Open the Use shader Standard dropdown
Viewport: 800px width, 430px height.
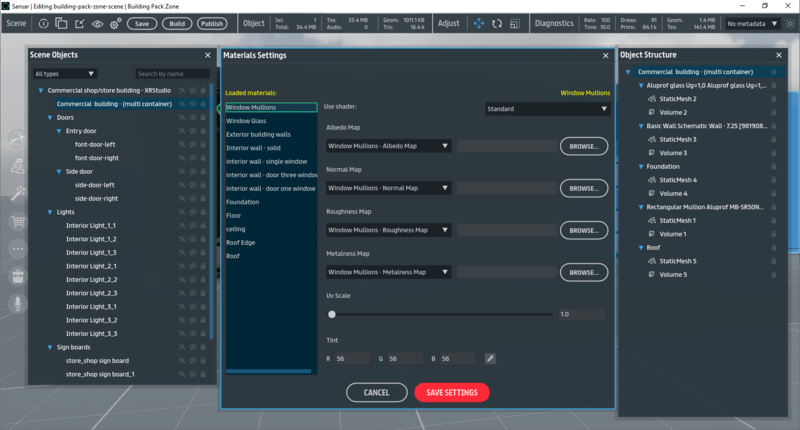click(x=546, y=108)
